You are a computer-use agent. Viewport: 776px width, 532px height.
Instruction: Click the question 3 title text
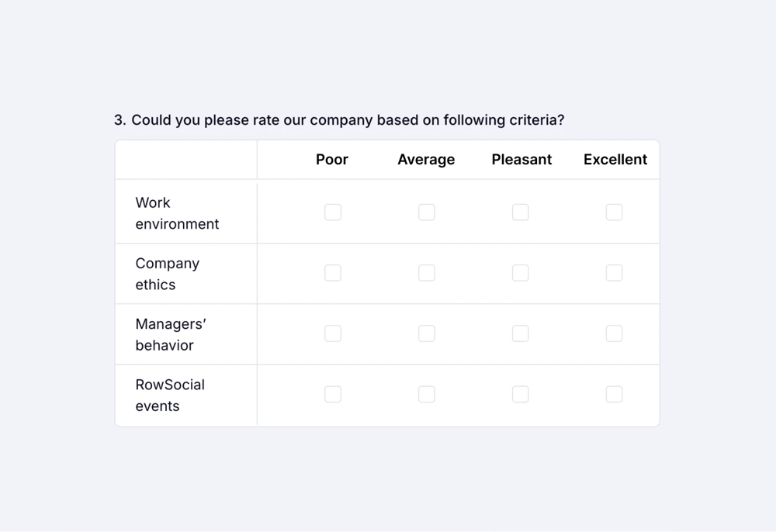(339, 120)
